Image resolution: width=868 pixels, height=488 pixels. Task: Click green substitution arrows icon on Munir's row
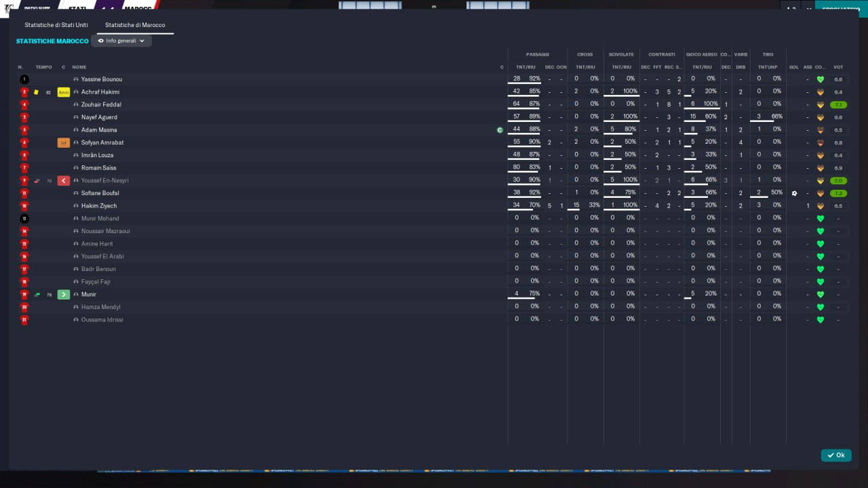pyautogui.click(x=37, y=295)
